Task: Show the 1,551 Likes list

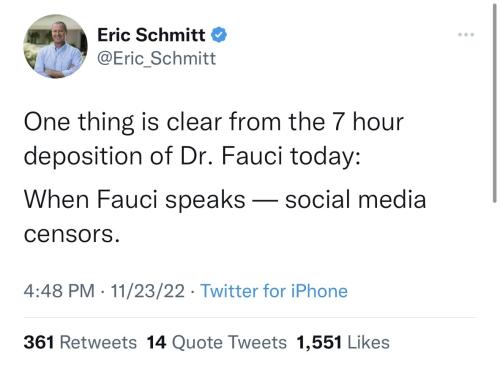Action: pyautogui.click(x=343, y=342)
